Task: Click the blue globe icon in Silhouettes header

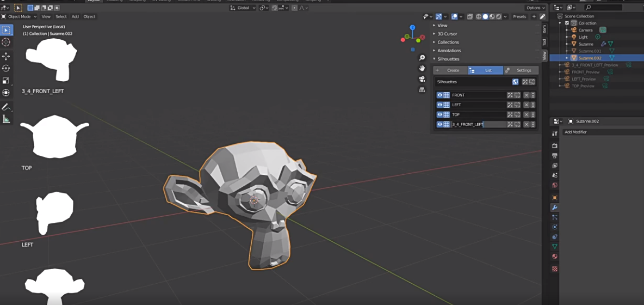Action: pyautogui.click(x=515, y=82)
